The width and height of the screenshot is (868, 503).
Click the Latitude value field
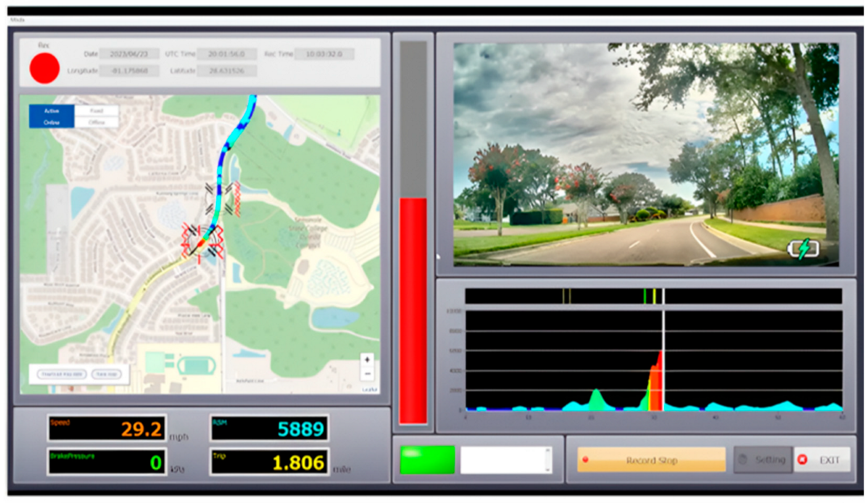[x=226, y=70]
